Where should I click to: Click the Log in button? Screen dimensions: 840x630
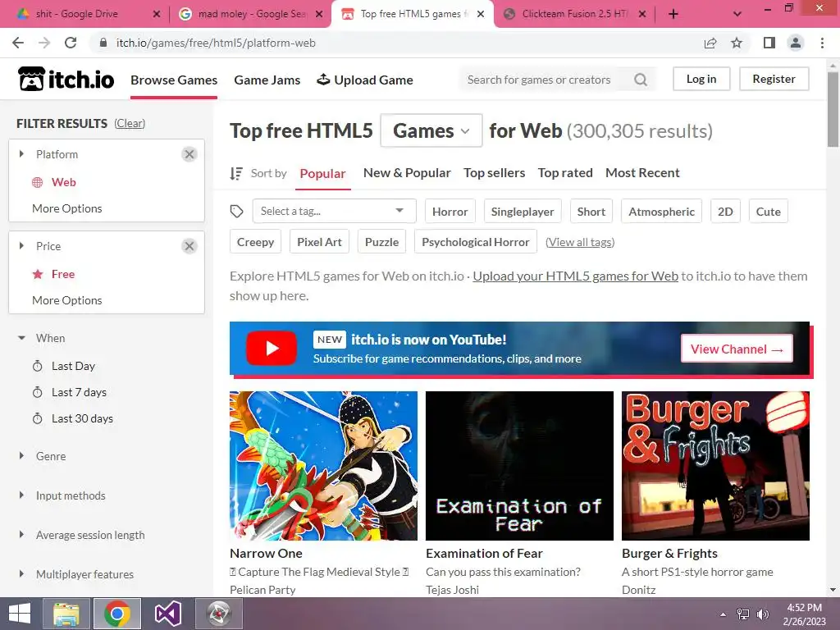click(701, 79)
